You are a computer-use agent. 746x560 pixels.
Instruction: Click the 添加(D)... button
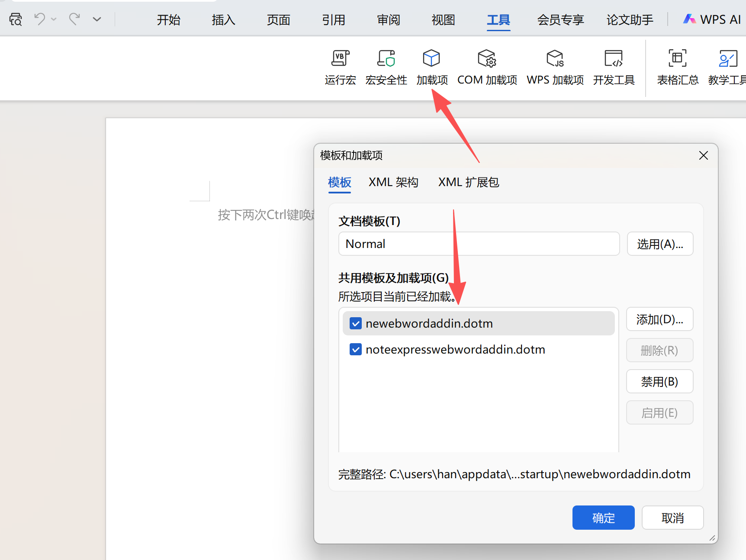point(660,319)
